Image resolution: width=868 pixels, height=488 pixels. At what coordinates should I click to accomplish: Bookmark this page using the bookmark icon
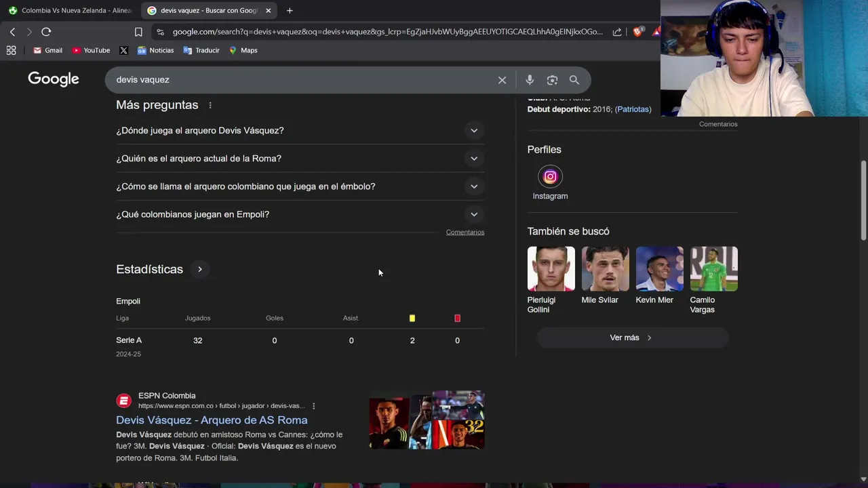pyautogui.click(x=138, y=32)
